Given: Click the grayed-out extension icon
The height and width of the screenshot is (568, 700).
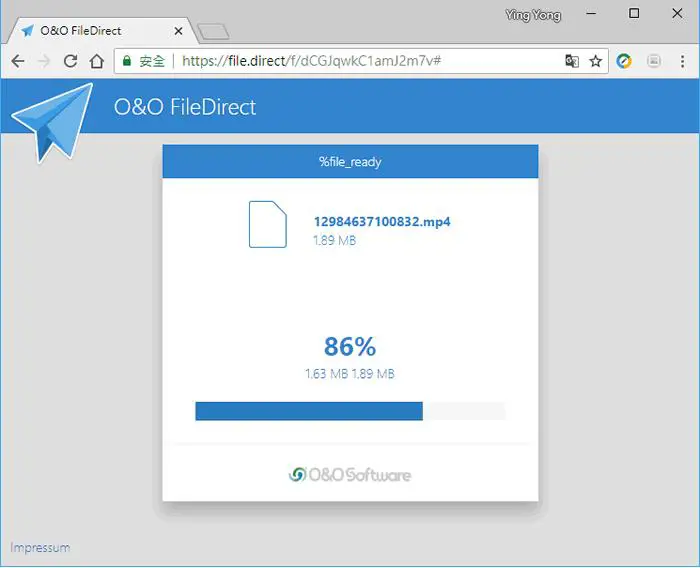Looking at the screenshot, I should (x=654, y=61).
